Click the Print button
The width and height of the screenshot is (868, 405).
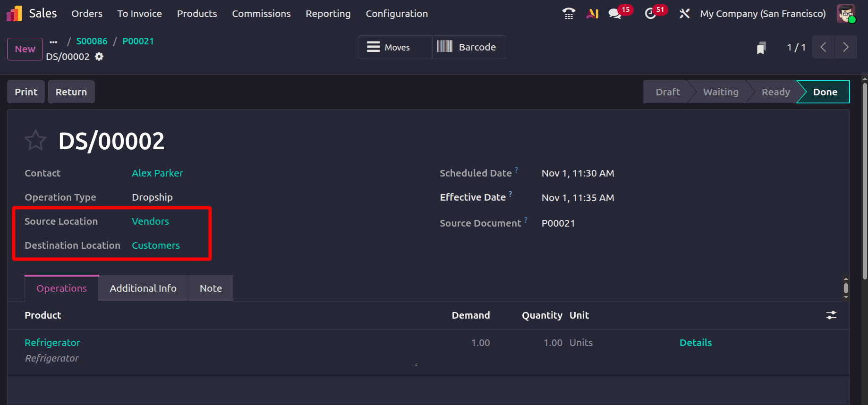tap(26, 92)
